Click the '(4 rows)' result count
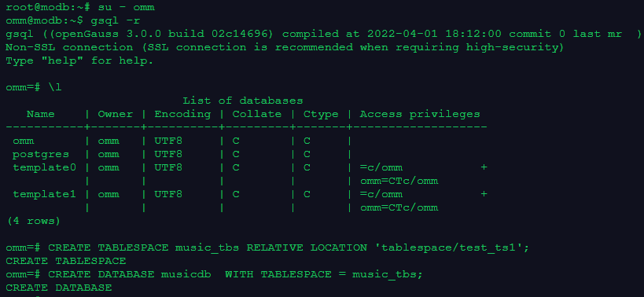Screen dimensions: 644x297 click(x=33, y=221)
